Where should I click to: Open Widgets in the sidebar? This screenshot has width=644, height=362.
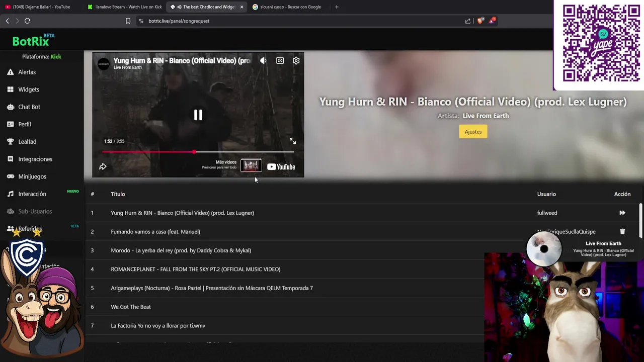(29, 89)
